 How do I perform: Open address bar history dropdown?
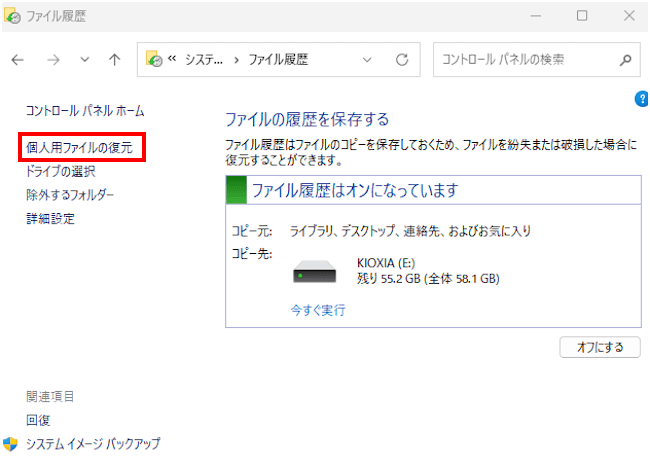(x=367, y=60)
